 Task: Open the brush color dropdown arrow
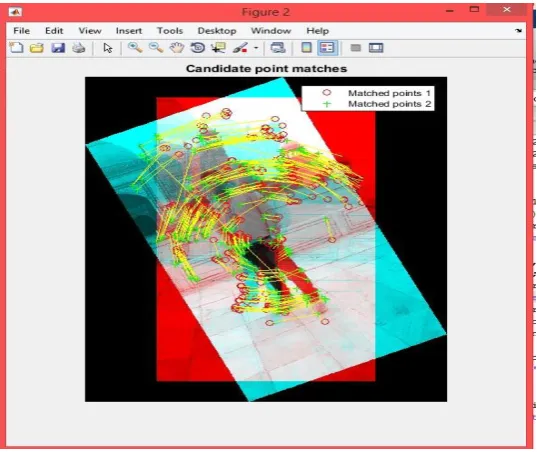pyautogui.click(x=256, y=48)
